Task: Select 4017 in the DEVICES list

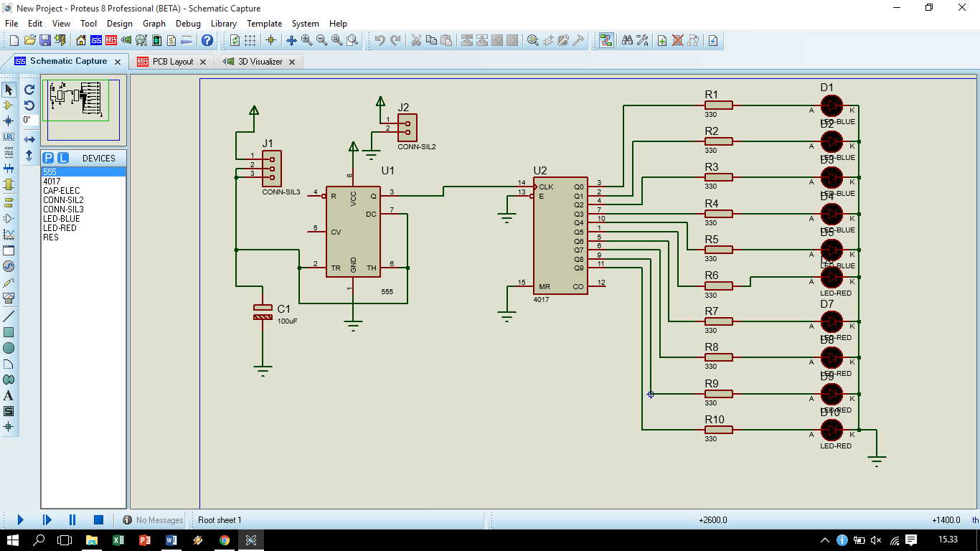Action: 83,182
